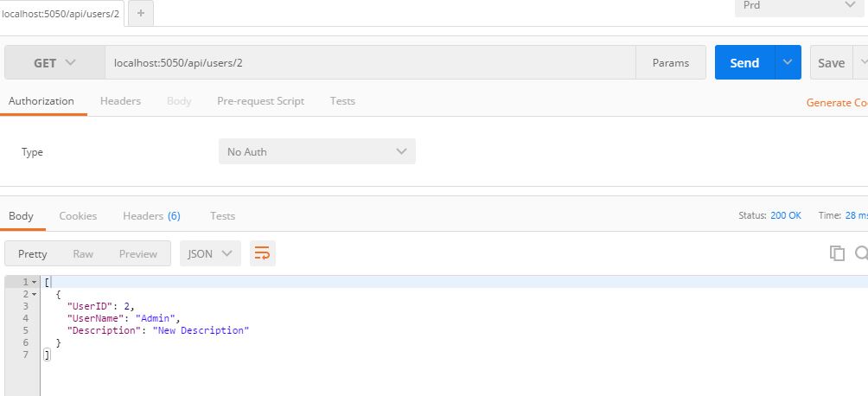Image resolution: width=868 pixels, height=396 pixels.
Task: Click the request URL input field
Action: (370, 63)
